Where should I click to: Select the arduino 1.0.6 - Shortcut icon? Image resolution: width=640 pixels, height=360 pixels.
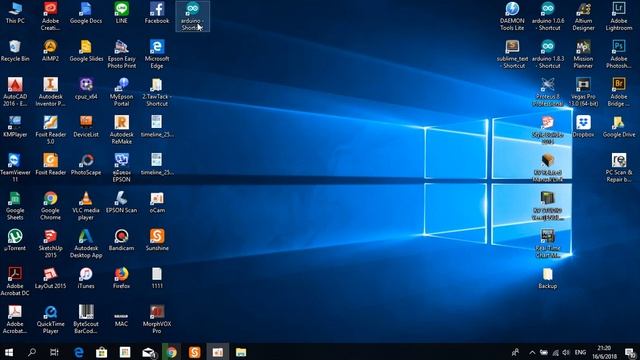(x=547, y=16)
